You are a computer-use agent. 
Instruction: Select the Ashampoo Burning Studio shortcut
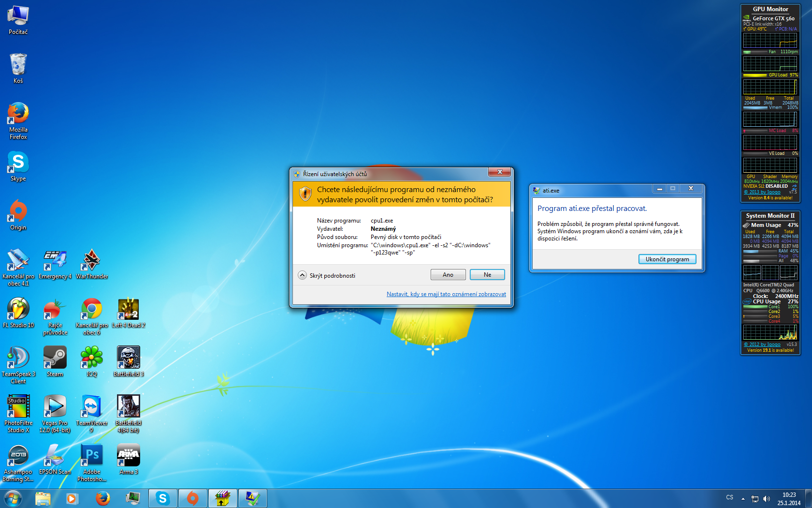tap(18, 463)
